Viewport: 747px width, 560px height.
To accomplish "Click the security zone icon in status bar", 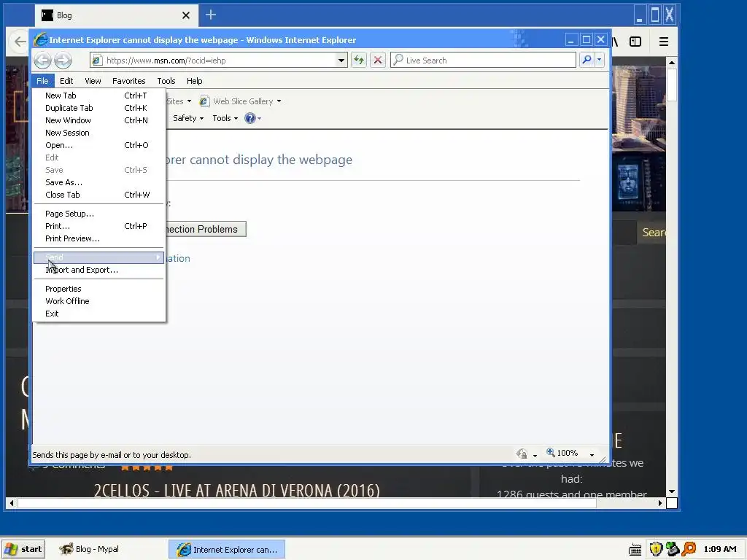I will [522, 454].
